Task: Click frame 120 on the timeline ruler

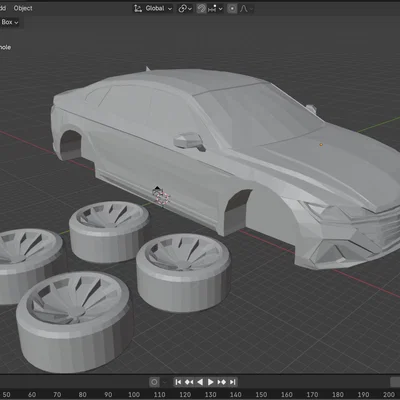Action: (x=185, y=395)
